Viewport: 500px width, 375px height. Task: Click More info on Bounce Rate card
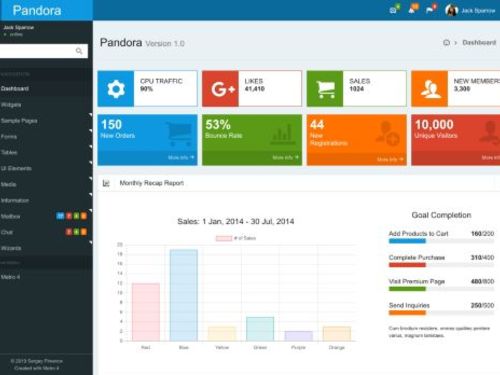(286, 157)
